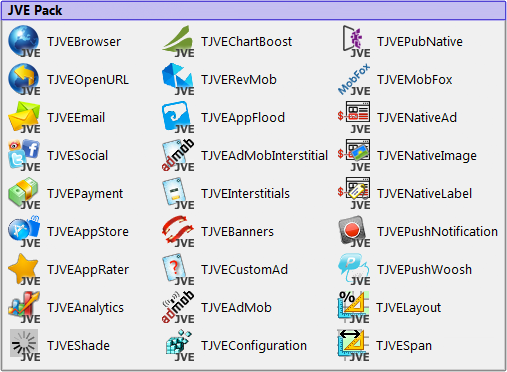Click the JVE Pack palette header
507x372 pixels.
(x=253, y=10)
